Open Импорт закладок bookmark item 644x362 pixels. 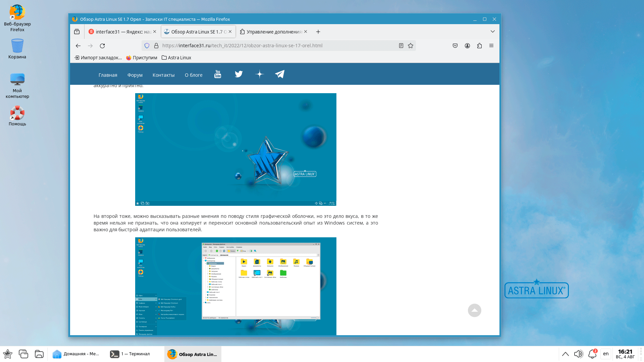coord(98,58)
